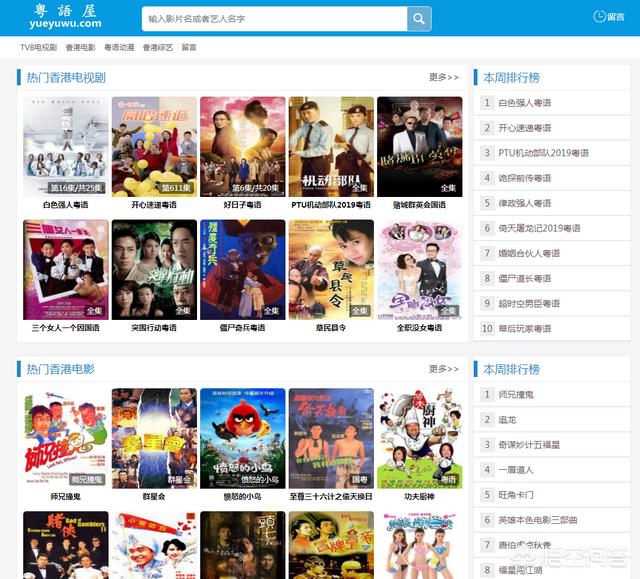Open the 香港电影 menu item

tap(80, 47)
